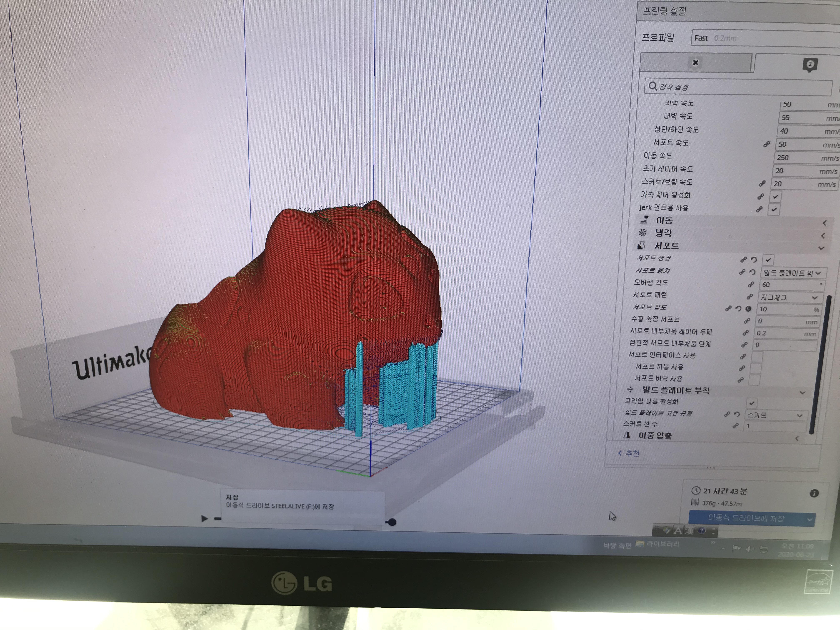The image size is (840, 630).
Task: Enable the 서포트 바닥 사용 checkbox
Action: pyautogui.click(x=754, y=380)
